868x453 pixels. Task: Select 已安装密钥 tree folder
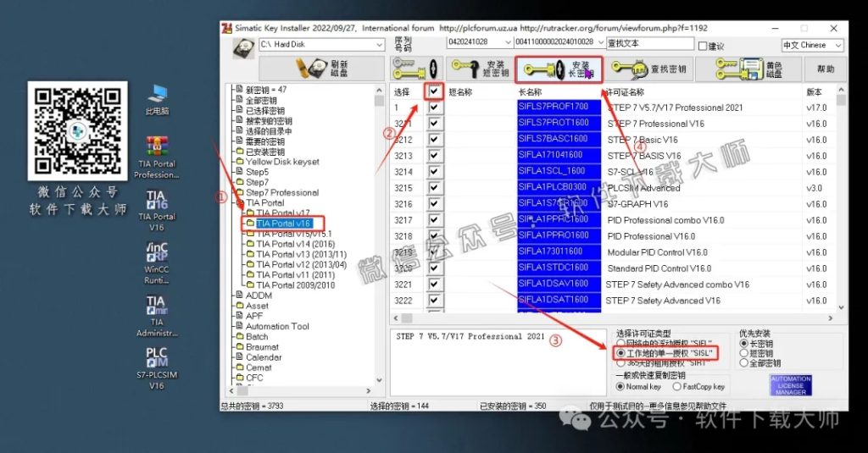(265, 152)
